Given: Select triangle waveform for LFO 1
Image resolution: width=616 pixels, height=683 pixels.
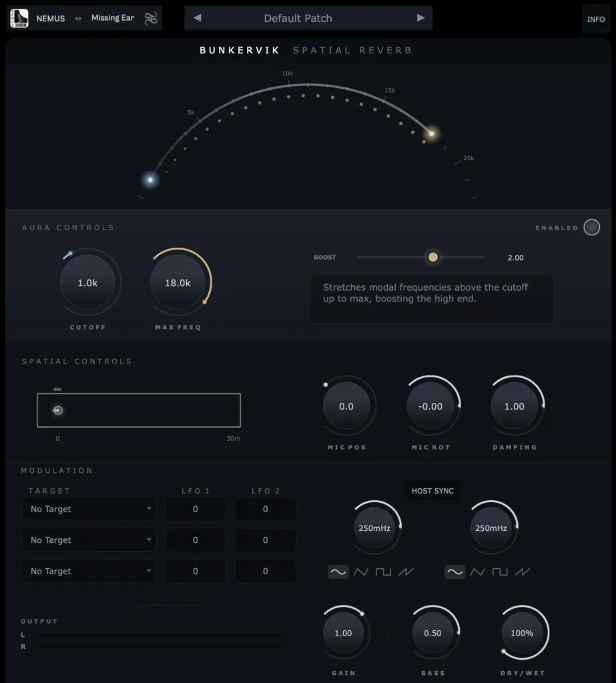Looking at the screenshot, I should point(360,572).
